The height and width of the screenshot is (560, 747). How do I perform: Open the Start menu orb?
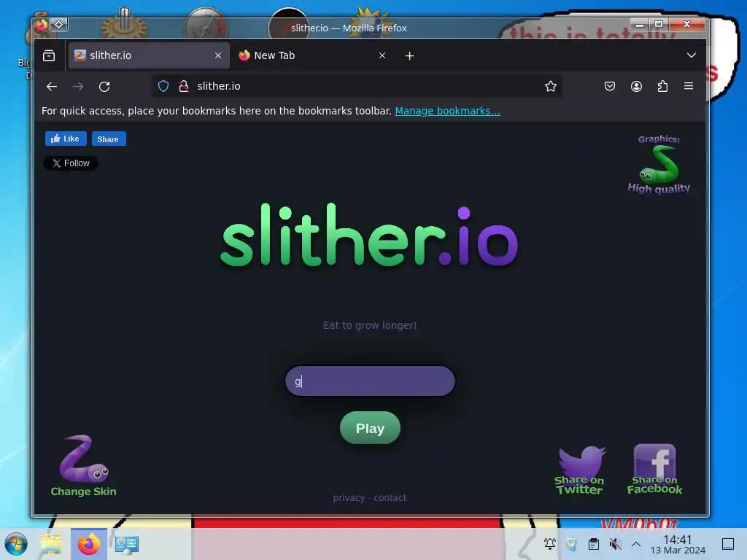click(x=16, y=544)
